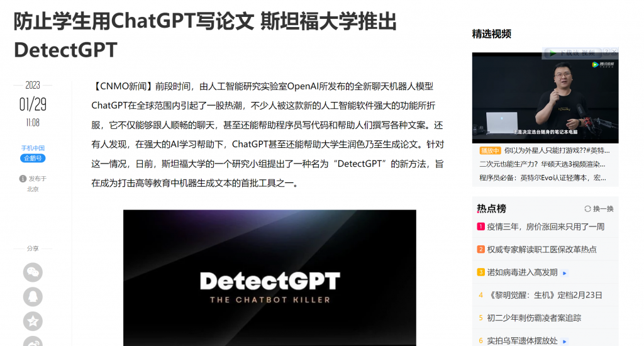This screenshot has width=644, height=346.
Task: Play the featured video thumbnail
Action: click(x=545, y=98)
